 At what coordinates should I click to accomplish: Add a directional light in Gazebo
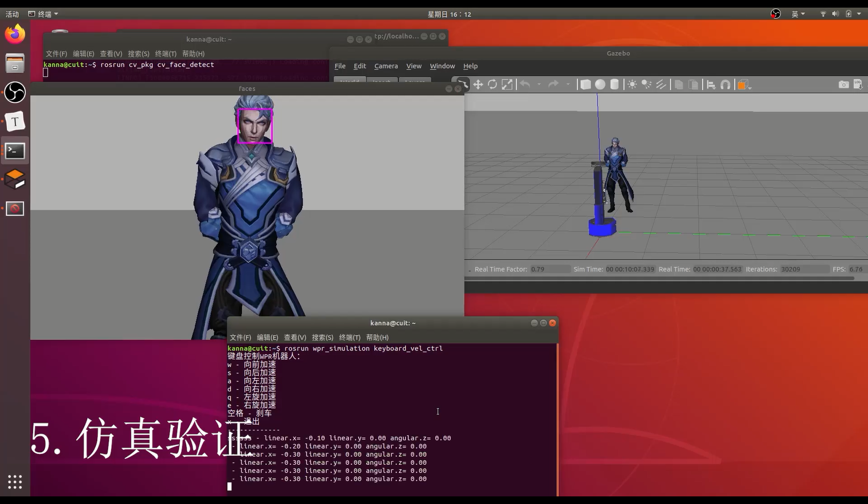click(x=661, y=84)
